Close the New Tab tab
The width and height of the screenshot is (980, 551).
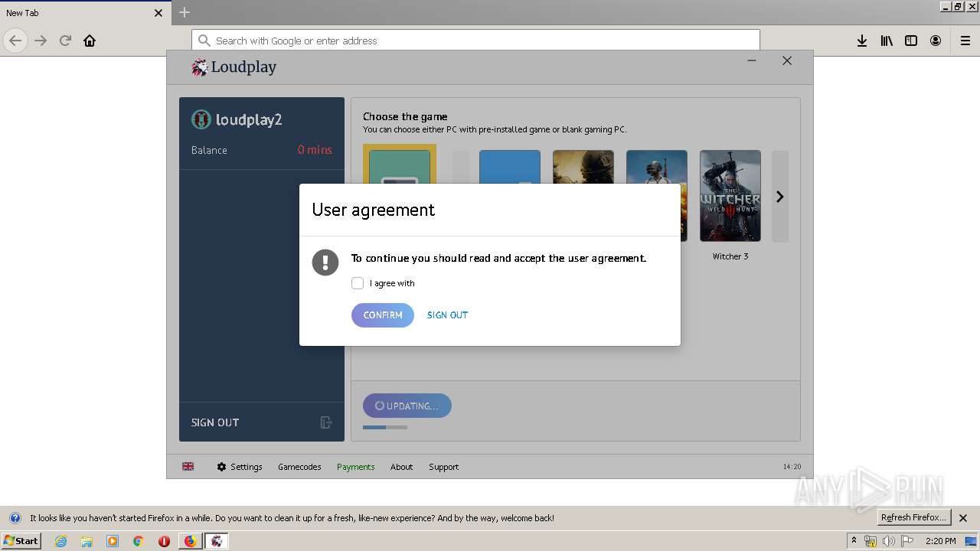point(158,13)
